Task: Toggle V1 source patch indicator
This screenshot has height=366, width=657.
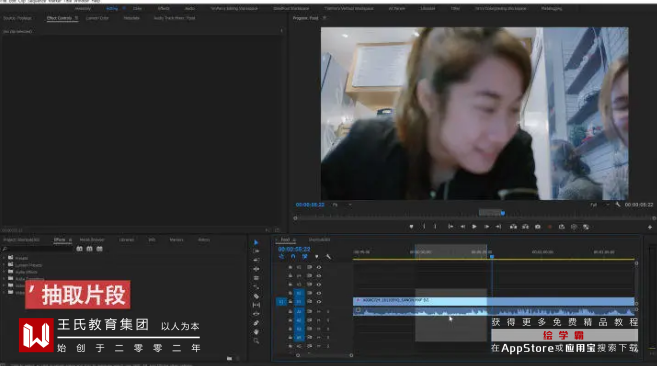Action: [281, 301]
